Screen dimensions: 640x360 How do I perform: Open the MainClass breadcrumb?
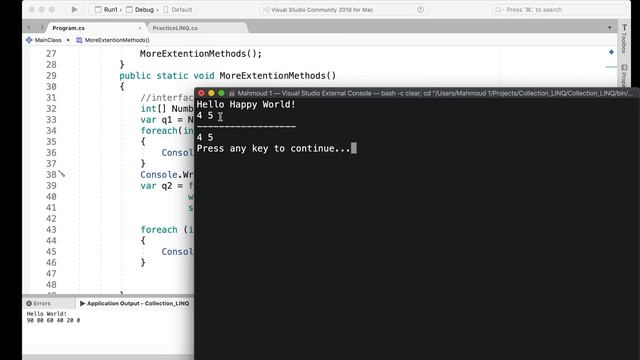(x=44, y=40)
